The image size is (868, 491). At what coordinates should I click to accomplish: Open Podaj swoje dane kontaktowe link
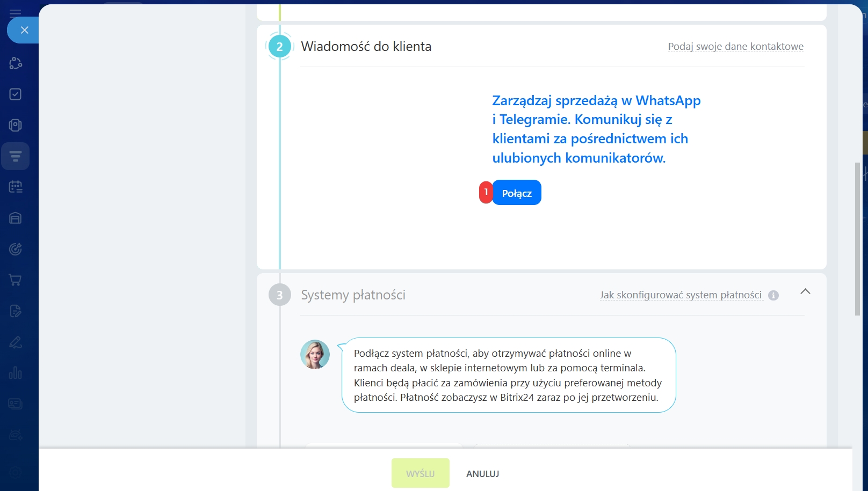pyautogui.click(x=735, y=47)
